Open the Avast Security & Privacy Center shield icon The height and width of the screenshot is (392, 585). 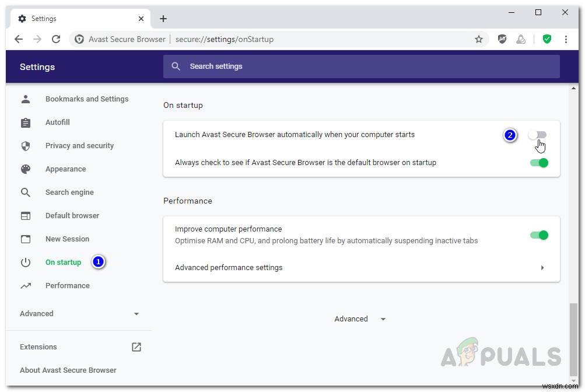coord(547,39)
